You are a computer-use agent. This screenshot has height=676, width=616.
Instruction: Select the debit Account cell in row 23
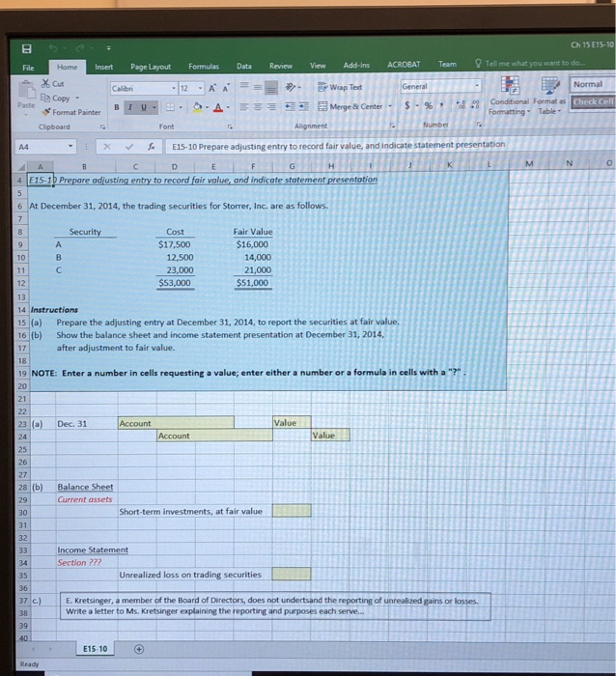tap(176, 423)
